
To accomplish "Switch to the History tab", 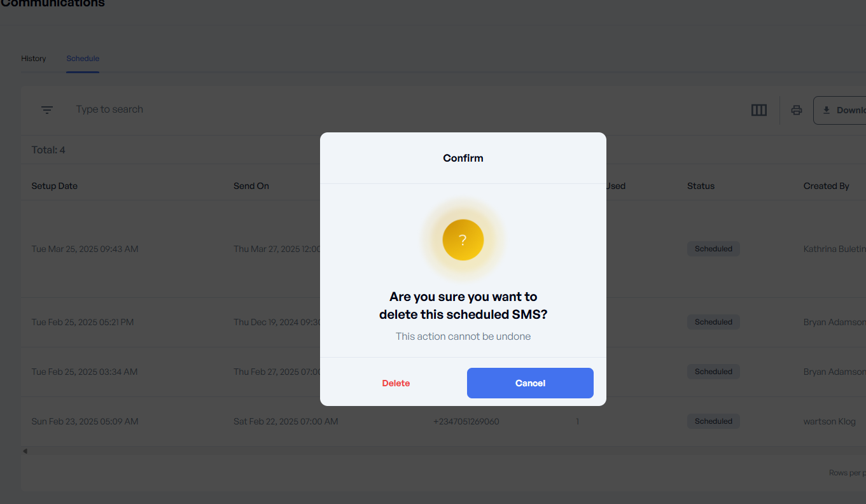I will coord(34,59).
